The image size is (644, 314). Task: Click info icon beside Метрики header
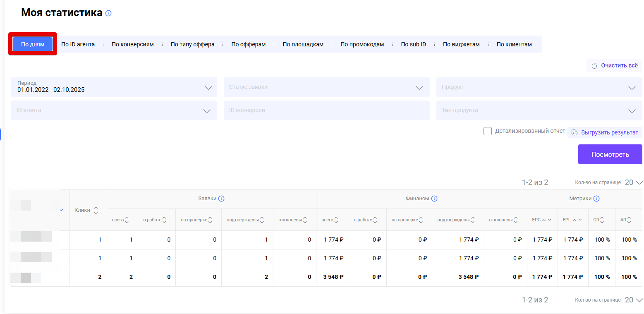pos(596,199)
